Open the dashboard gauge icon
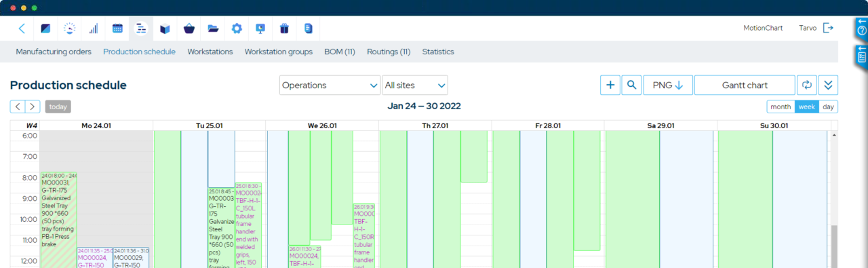The width and height of the screenshot is (868, 268). [70, 28]
